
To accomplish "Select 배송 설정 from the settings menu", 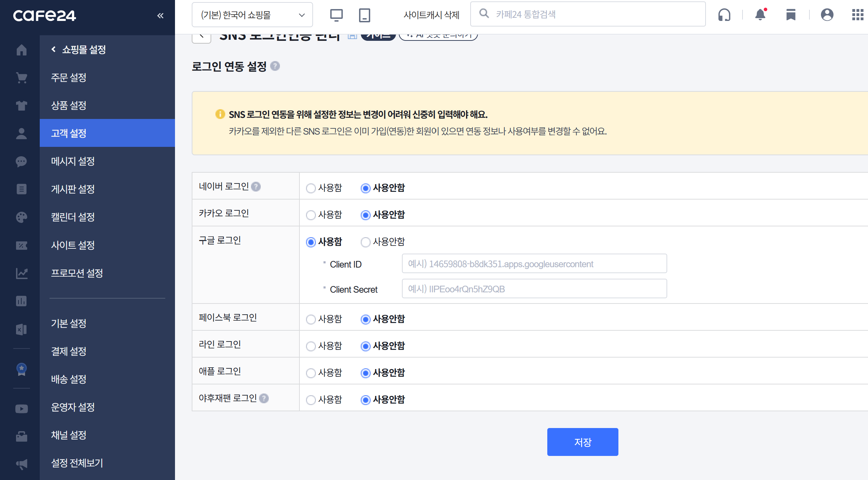I will (x=69, y=379).
